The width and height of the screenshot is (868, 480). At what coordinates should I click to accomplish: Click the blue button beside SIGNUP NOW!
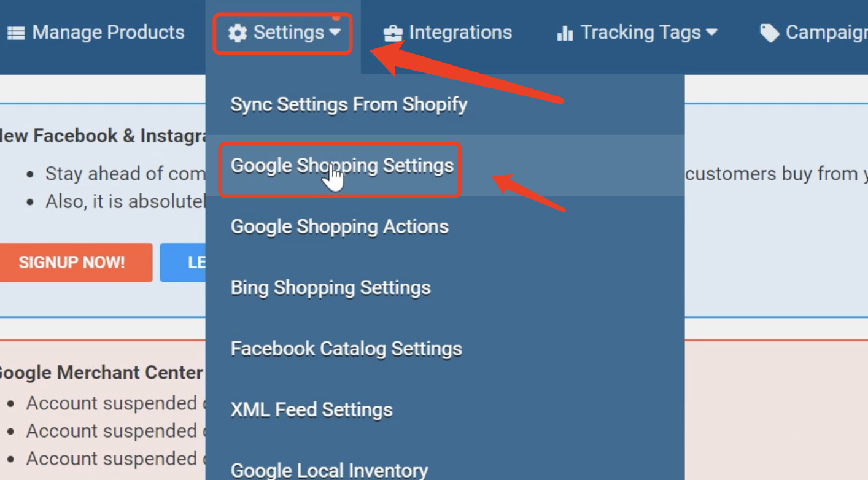(184, 262)
